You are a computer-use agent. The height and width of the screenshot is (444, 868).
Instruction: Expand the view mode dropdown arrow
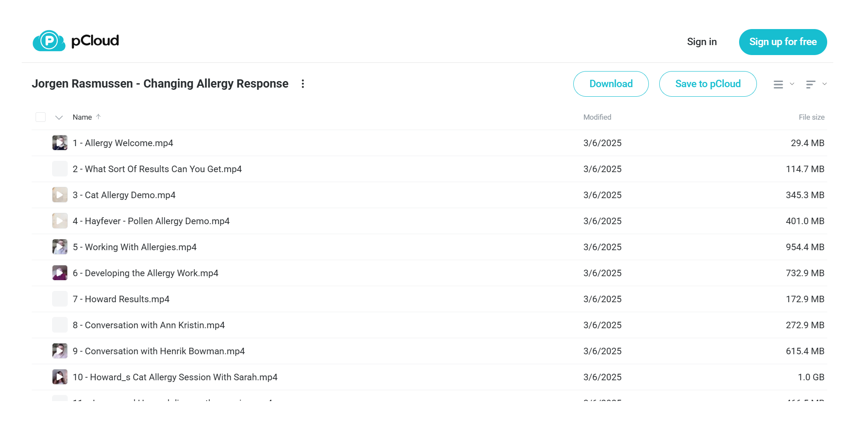(x=792, y=84)
